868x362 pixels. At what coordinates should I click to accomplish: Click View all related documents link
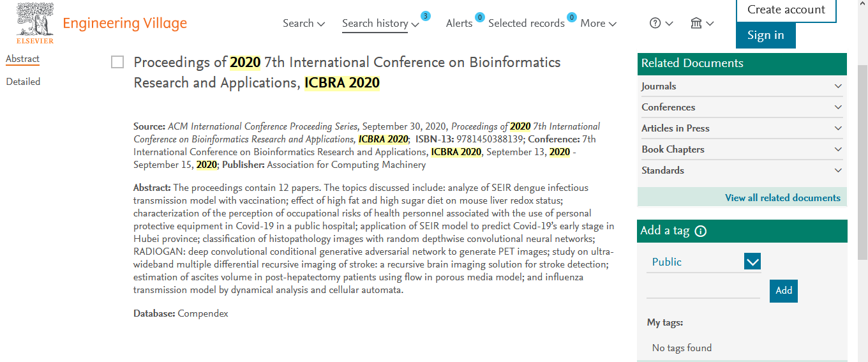tap(782, 198)
